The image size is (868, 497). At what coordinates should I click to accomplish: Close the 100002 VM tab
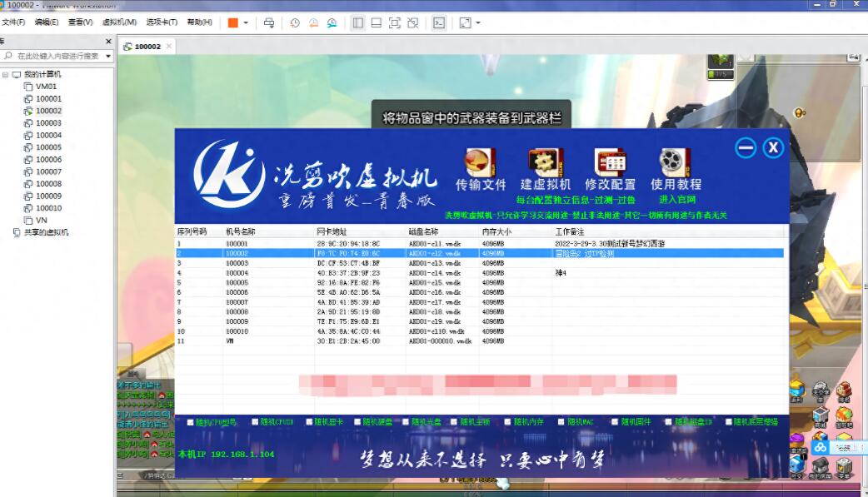click(169, 46)
